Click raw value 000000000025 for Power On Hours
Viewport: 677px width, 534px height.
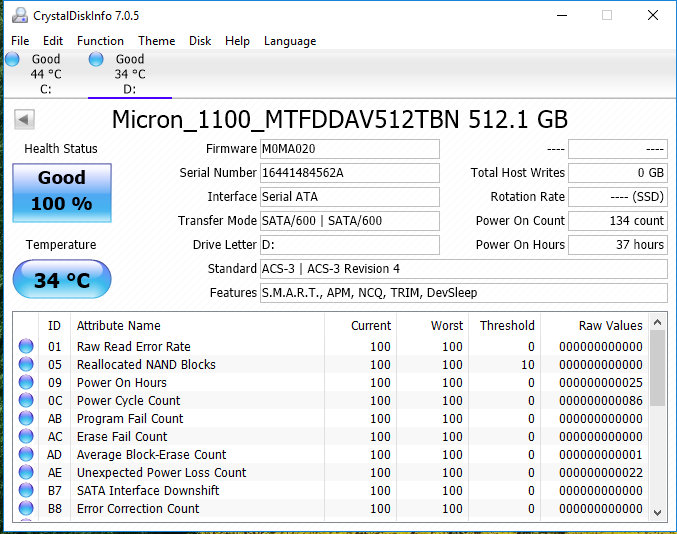(x=601, y=382)
